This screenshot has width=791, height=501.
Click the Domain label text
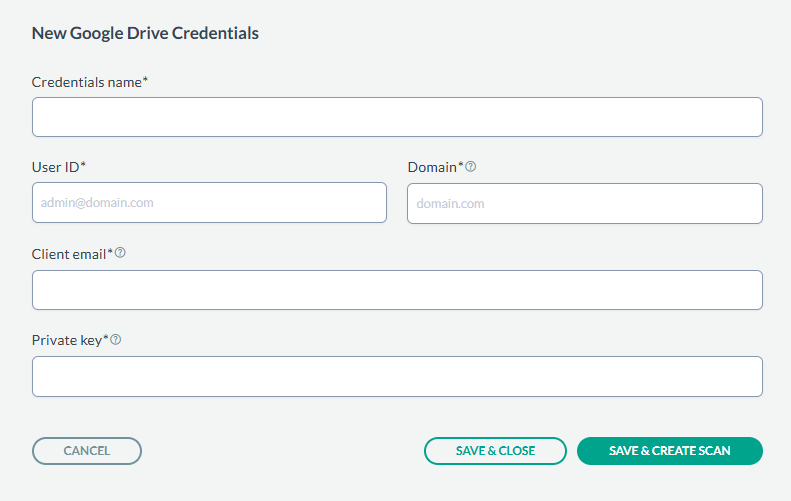click(x=435, y=166)
